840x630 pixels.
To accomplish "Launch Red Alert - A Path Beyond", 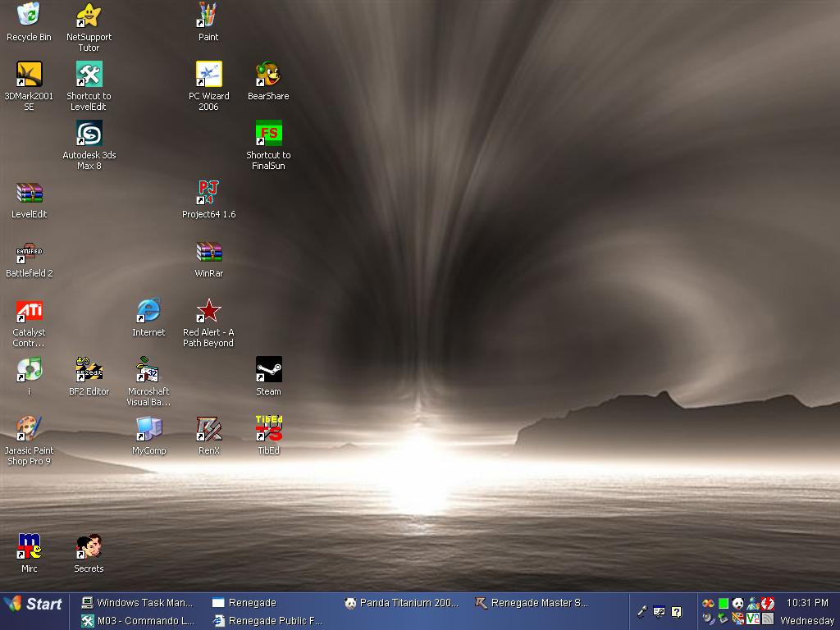I will (x=208, y=311).
